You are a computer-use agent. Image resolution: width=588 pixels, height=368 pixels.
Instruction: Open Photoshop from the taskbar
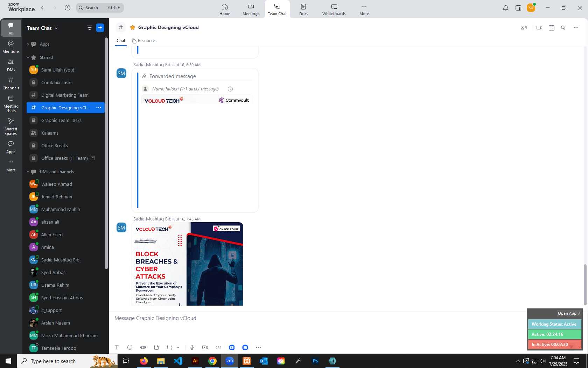315,361
